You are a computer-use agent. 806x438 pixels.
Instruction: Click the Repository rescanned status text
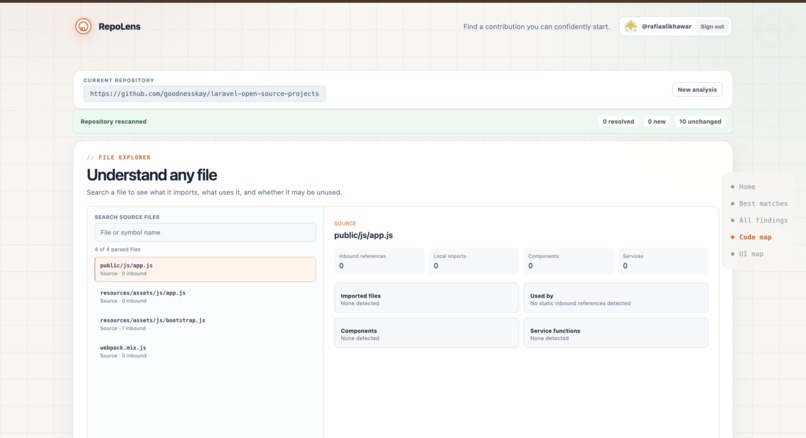pyautogui.click(x=114, y=121)
